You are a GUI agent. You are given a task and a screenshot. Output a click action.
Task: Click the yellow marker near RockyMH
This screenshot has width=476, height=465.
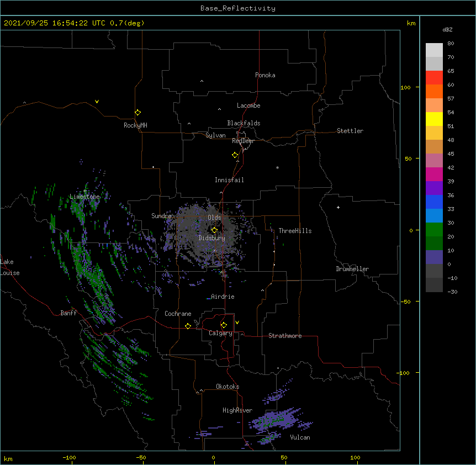click(137, 113)
